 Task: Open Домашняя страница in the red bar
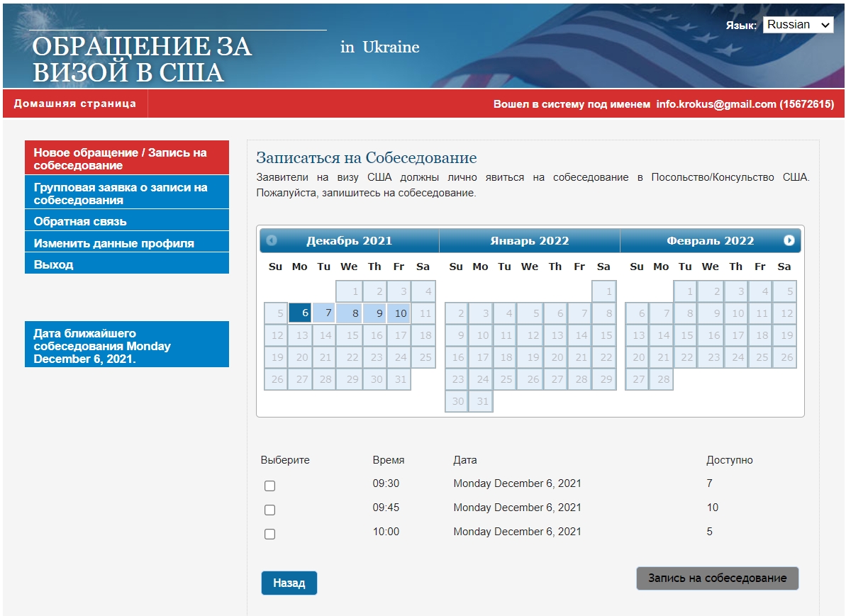pos(75,103)
